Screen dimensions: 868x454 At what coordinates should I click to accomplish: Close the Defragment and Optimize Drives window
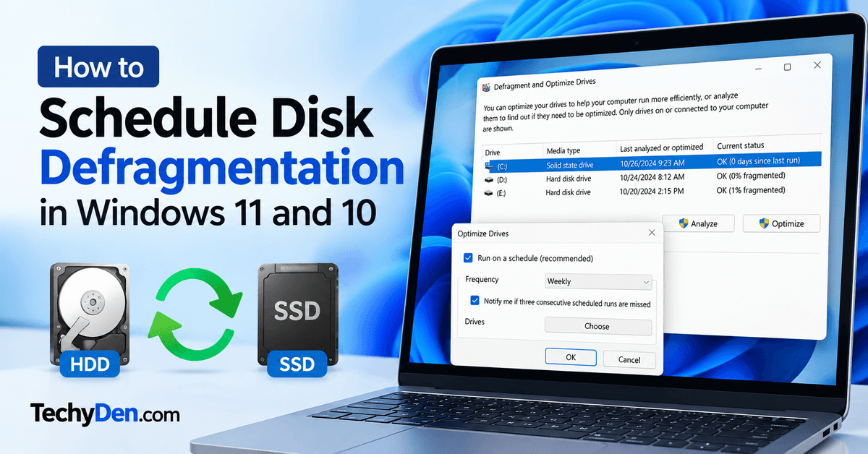817,65
